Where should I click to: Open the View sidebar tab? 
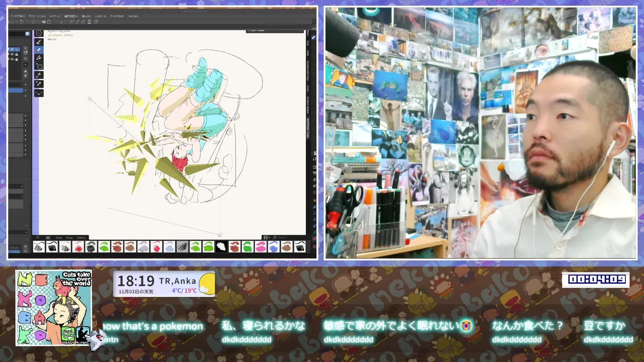[x=308, y=53]
